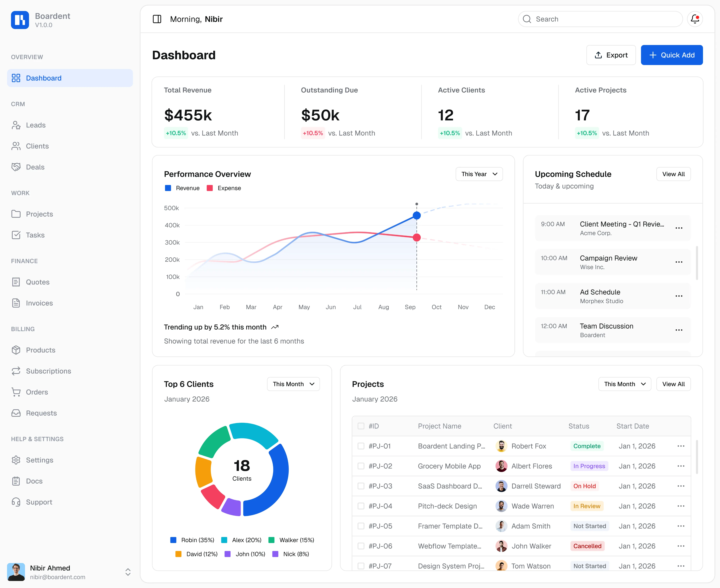Open This Month dropdown in Top 6 Clients

click(x=293, y=384)
